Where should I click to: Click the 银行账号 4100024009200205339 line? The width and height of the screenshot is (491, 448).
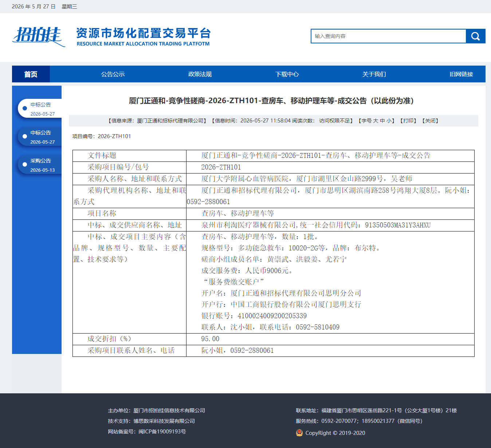[x=254, y=316]
